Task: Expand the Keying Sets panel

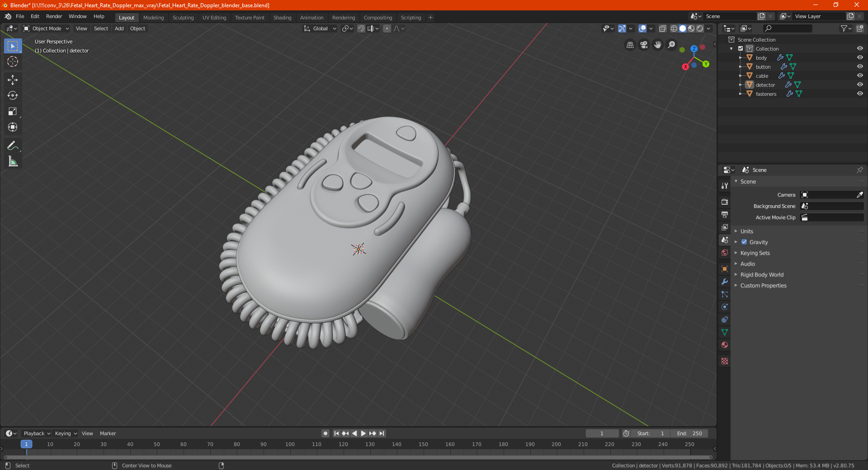Action: tap(755, 253)
